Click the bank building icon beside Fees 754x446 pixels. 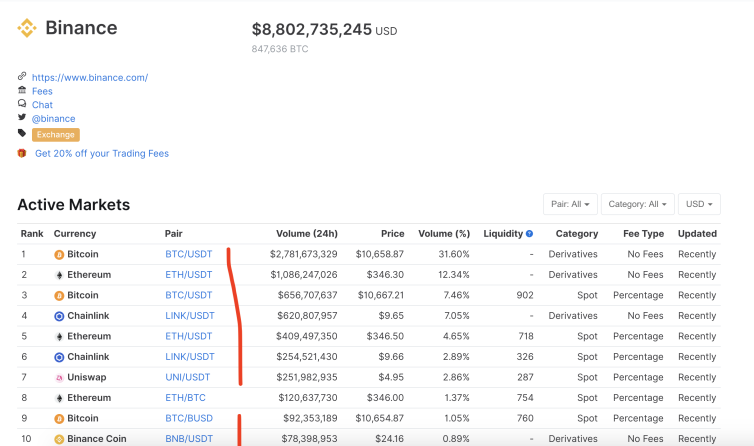click(22, 90)
